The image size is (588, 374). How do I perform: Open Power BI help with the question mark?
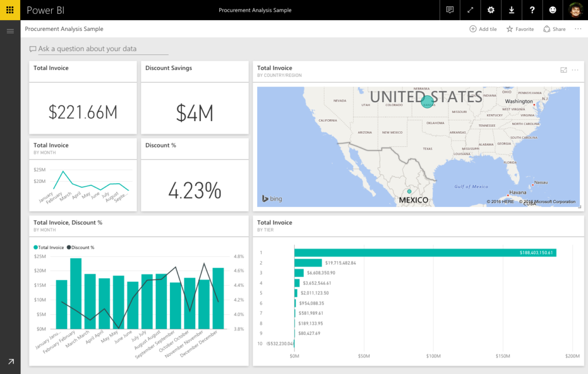[532, 10]
